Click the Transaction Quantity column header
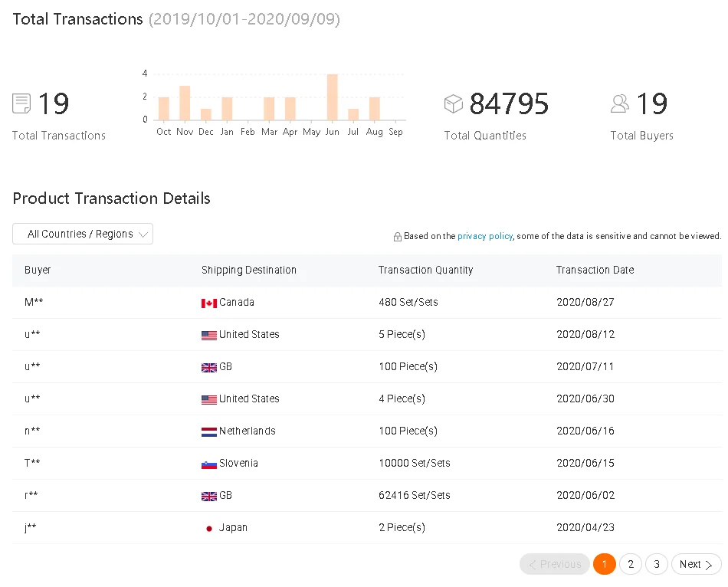 click(425, 270)
